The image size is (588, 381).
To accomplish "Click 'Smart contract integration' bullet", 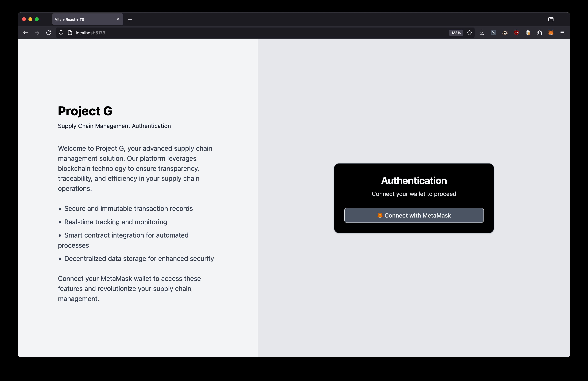I will (123, 240).
